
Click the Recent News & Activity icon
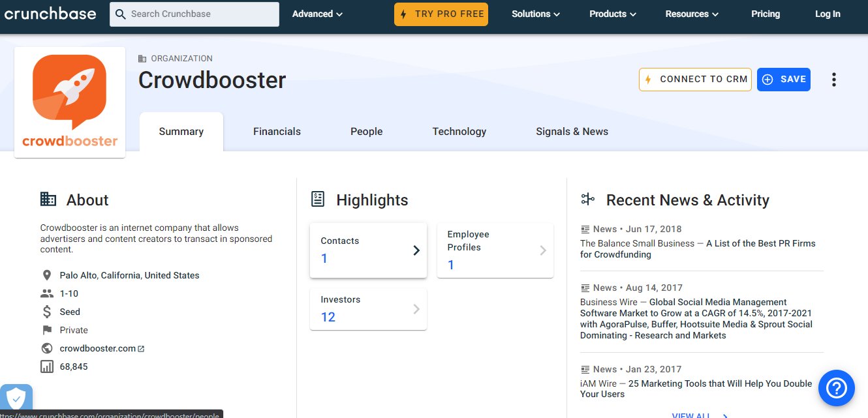pyautogui.click(x=588, y=200)
